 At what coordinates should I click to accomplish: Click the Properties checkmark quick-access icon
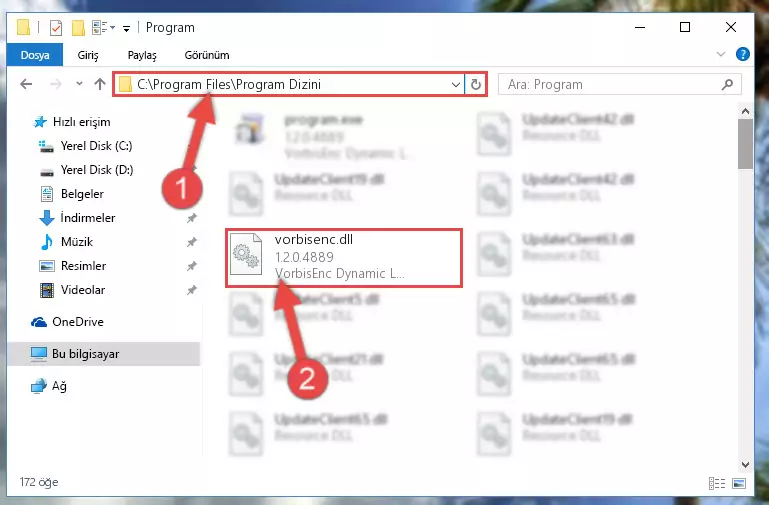point(56,28)
